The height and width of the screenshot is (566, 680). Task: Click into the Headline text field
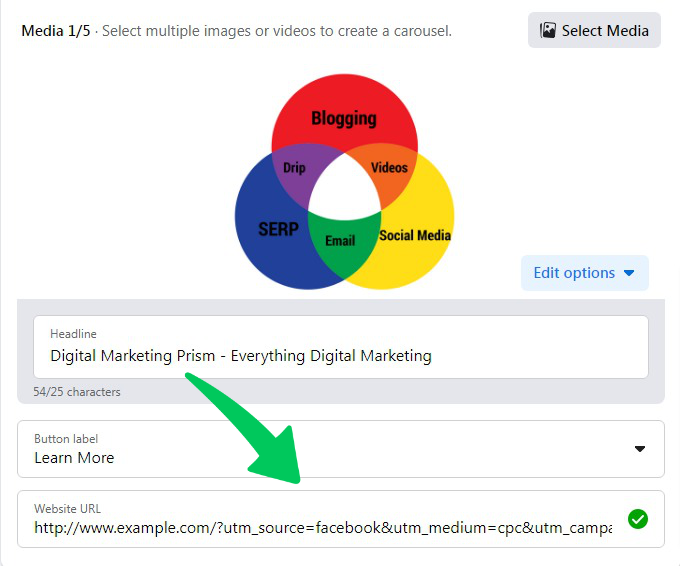(x=340, y=355)
